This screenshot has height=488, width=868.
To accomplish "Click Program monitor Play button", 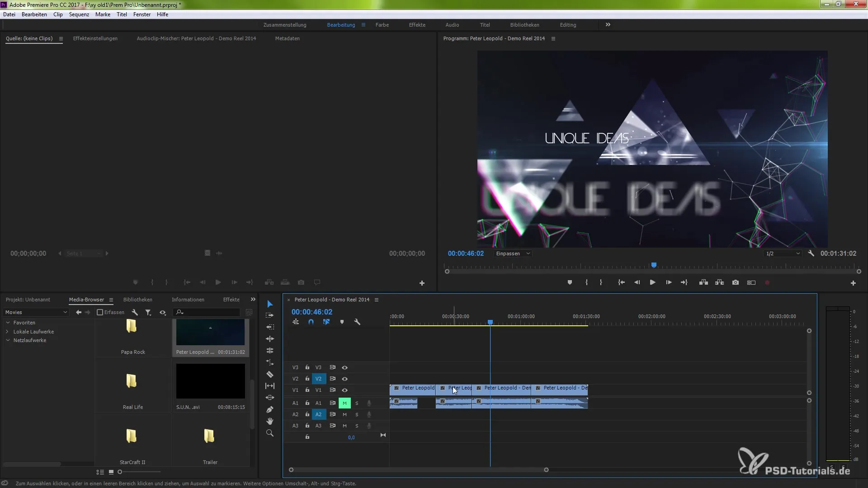I will pos(653,282).
